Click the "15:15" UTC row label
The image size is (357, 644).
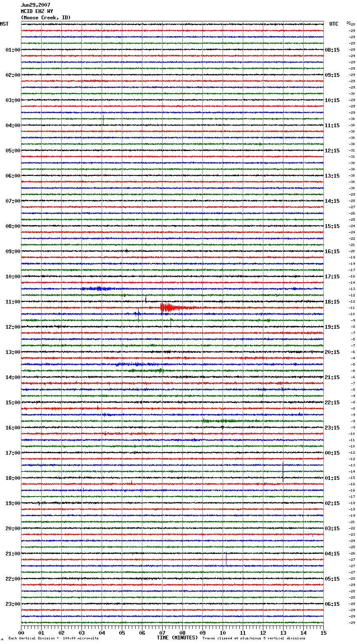(332, 226)
